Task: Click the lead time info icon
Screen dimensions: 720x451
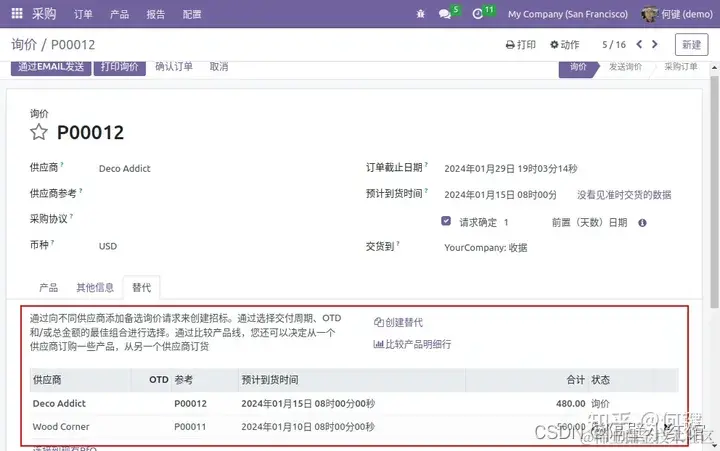Action: point(642,223)
